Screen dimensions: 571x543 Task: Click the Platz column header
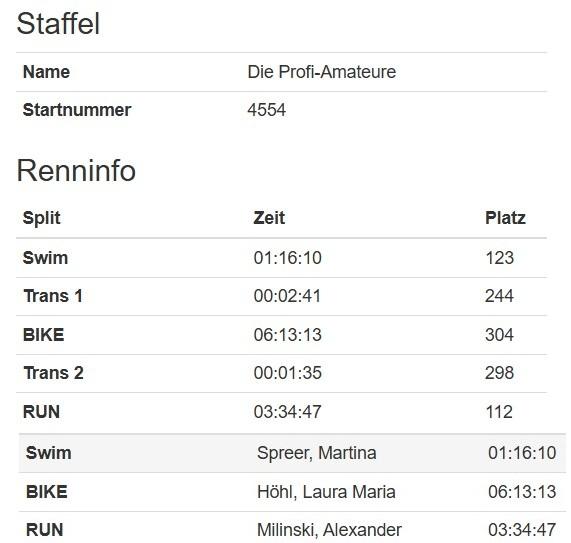click(505, 218)
